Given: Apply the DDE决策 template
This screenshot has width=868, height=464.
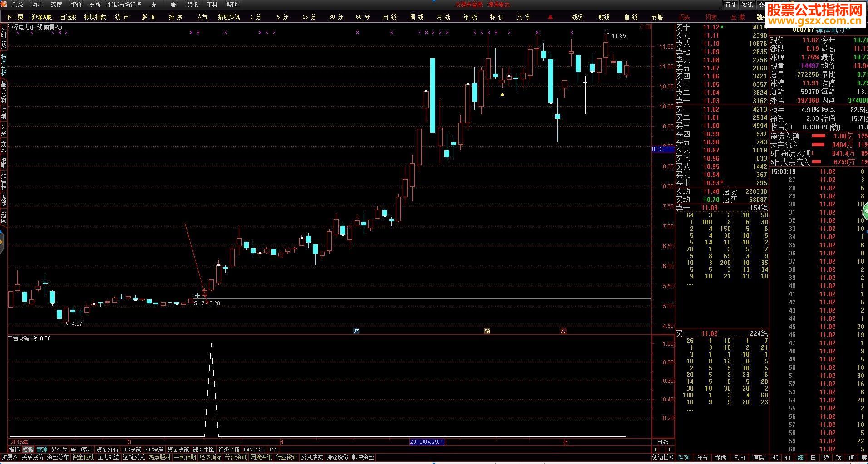Looking at the screenshot, I should 131,449.
